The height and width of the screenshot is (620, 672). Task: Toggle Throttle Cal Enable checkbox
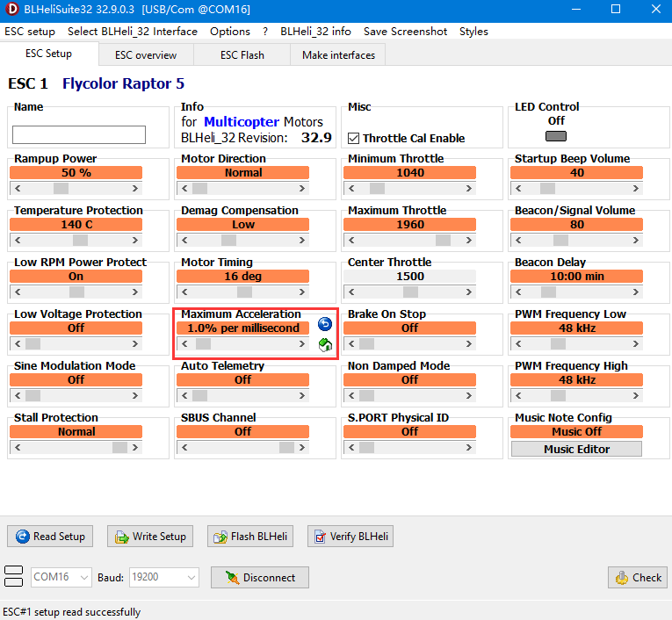point(354,138)
